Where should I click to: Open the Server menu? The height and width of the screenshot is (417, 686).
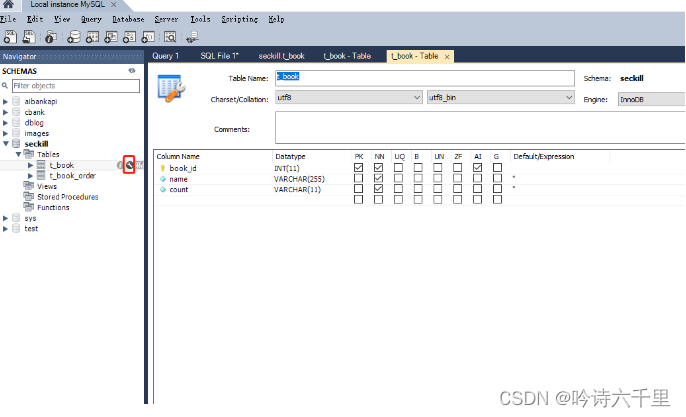[166, 19]
